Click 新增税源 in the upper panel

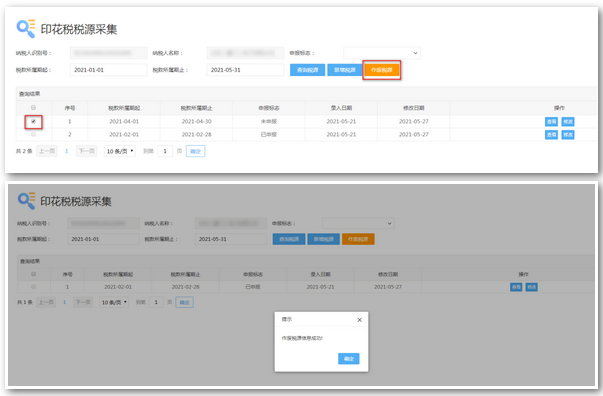click(345, 70)
